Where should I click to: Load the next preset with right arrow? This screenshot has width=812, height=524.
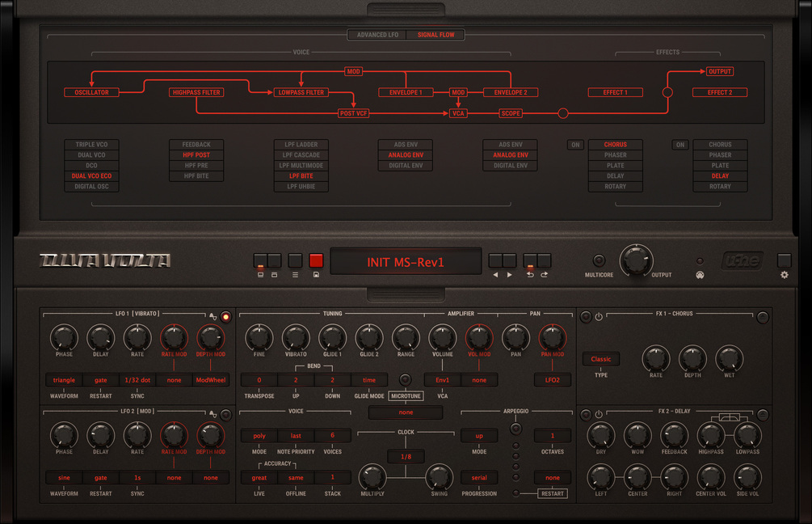[510, 260]
